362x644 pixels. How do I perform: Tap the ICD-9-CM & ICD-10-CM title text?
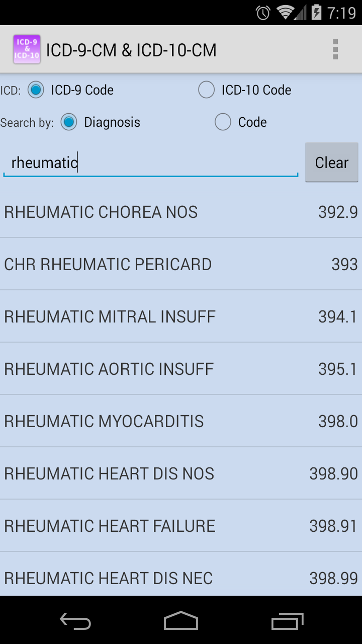tap(131, 50)
